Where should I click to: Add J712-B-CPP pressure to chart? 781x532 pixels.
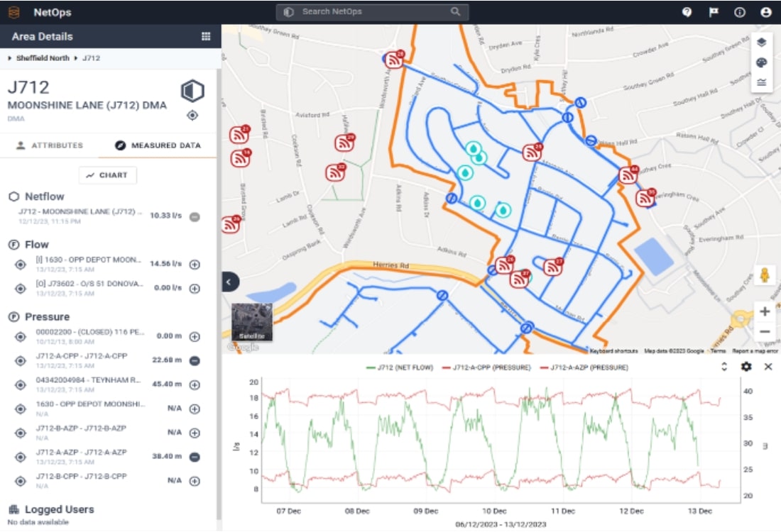[195, 481]
